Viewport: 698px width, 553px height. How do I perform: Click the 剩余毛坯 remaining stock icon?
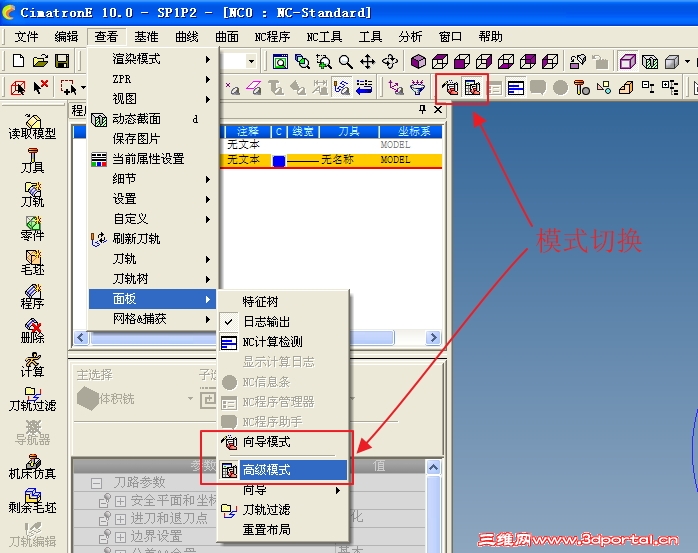pyautogui.click(x=32, y=500)
